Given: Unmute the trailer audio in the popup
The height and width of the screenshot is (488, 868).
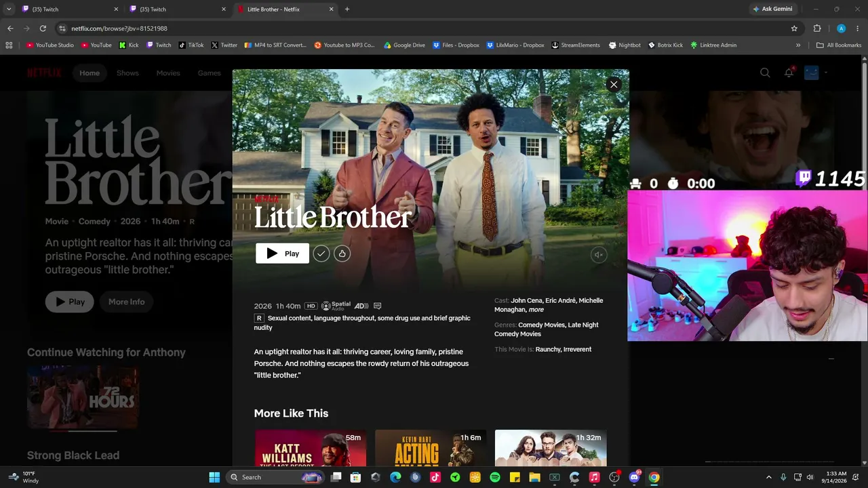Looking at the screenshot, I should click(x=599, y=255).
